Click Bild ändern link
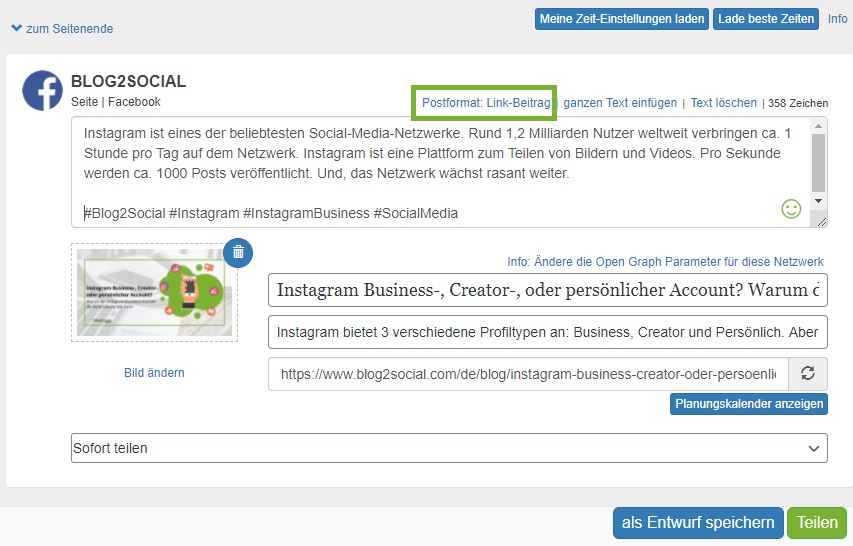The image size is (853, 546). 154,373
